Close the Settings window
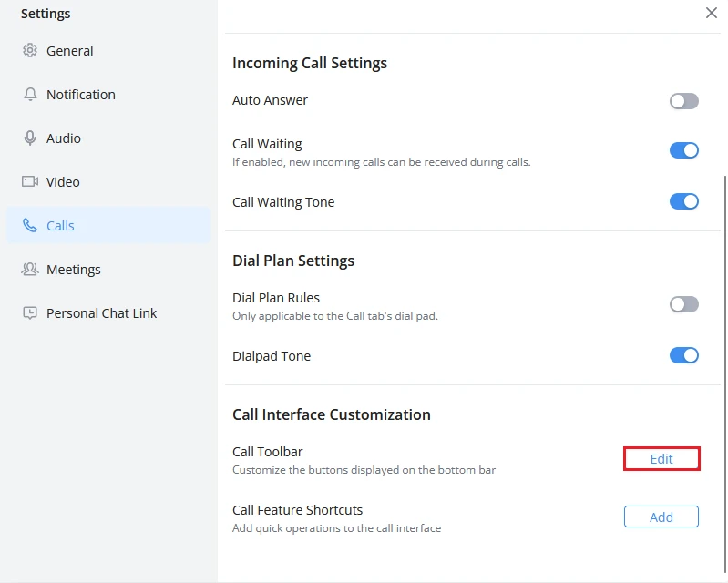 tap(712, 13)
